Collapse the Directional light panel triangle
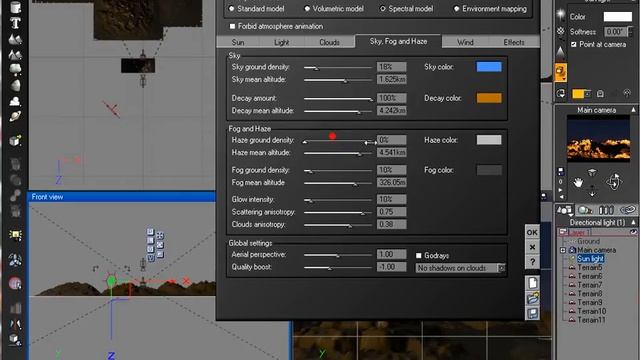Screen dimensions: 640x360 click(x=633, y=222)
